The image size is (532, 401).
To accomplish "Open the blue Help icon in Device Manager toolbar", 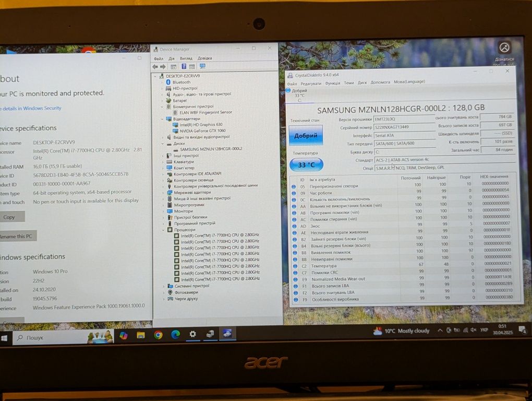I will 184,66.
